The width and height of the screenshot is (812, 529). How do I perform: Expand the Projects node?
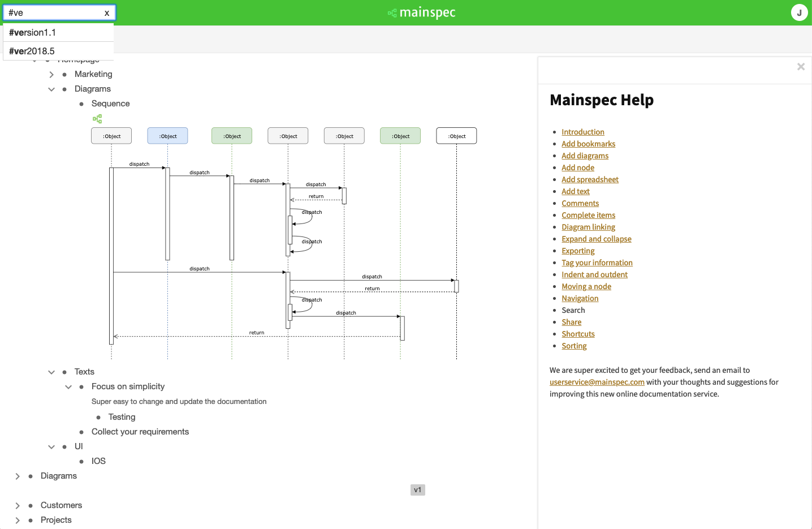pos(18,520)
